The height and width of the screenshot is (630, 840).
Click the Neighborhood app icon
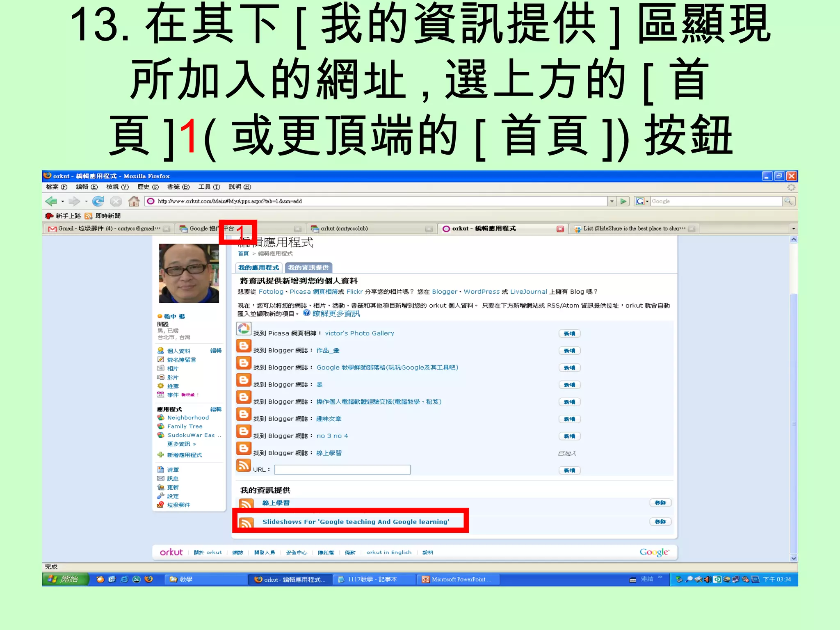(161, 418)
